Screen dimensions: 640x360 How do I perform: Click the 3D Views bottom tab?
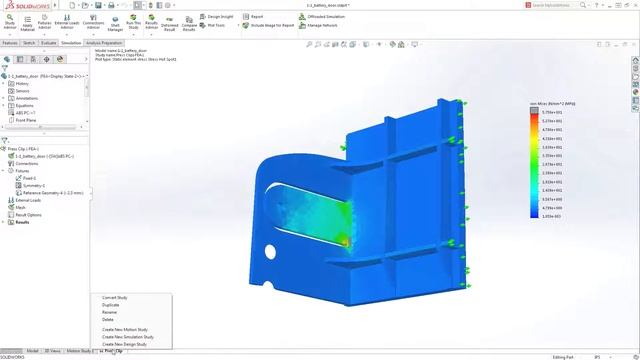coord(52,351)
